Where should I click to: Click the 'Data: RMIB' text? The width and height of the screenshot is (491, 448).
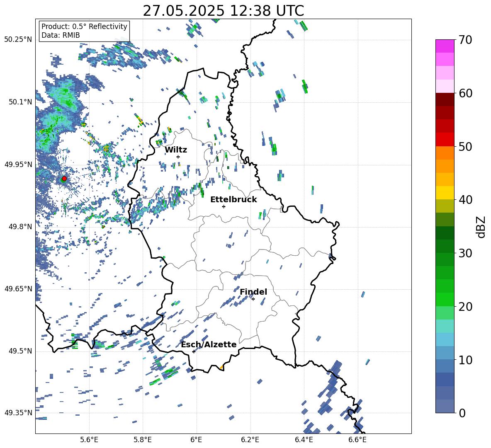coord(61,35)
